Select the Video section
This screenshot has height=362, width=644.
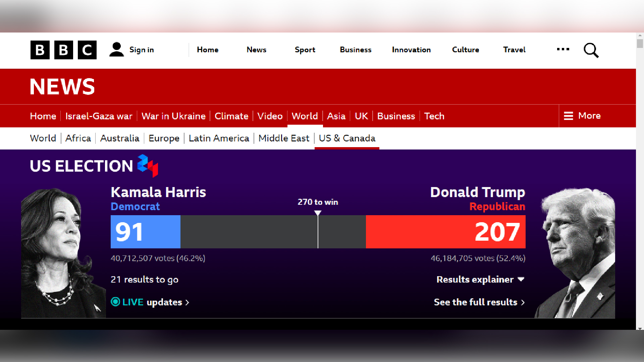(x=270, y=116)
